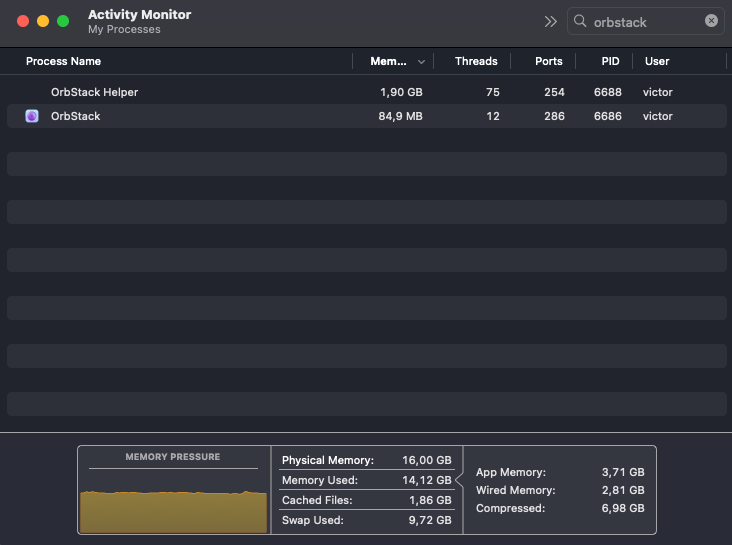732x545 pixels.
Task: Click Wired Memory 2,81 GB value
Action: pyautogui.click(x=623, y=490)
